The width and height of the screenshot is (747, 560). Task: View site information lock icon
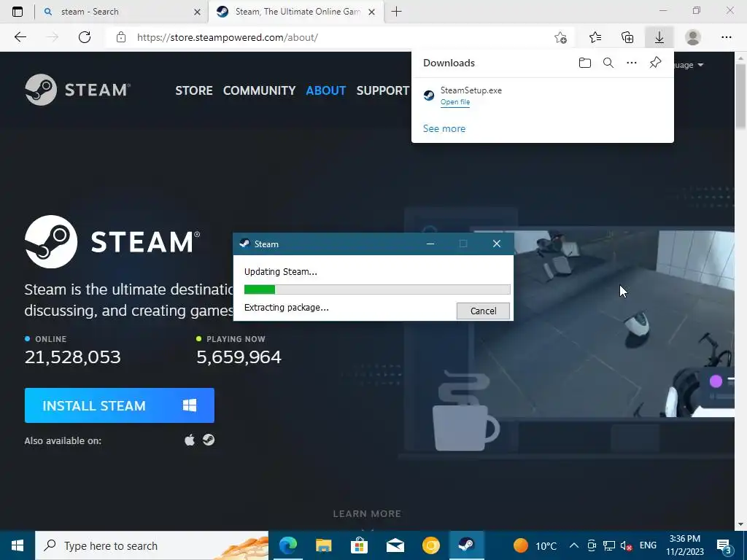pyautogui.click(x=121, y=37)
